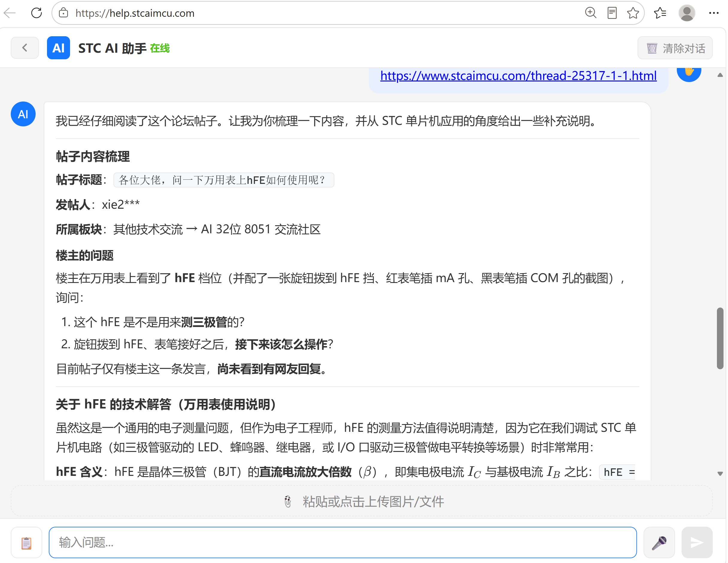This screenshot has height=563, width=728.
Task: Click the poster name xie2***
Action: 121,205
